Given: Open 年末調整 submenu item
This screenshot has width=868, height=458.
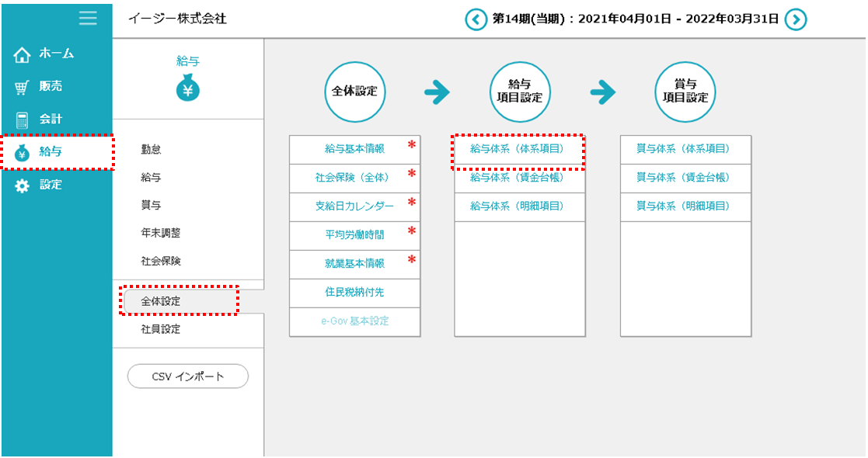Looking at the screenshot, I should click(161, 233).
